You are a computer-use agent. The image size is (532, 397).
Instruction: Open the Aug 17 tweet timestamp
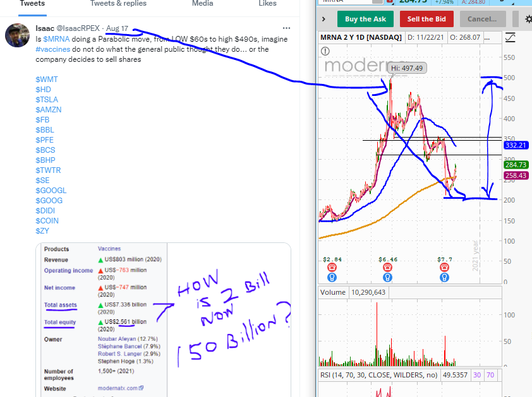(x=117, y=28)
